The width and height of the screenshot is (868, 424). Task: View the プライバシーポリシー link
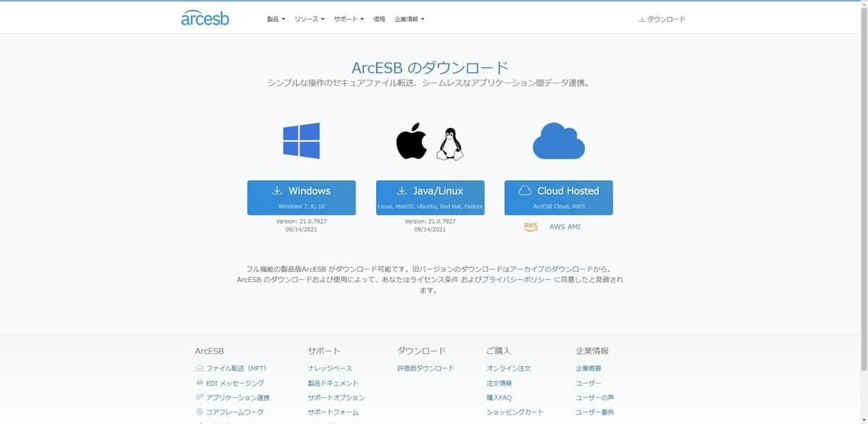(517, 279)
